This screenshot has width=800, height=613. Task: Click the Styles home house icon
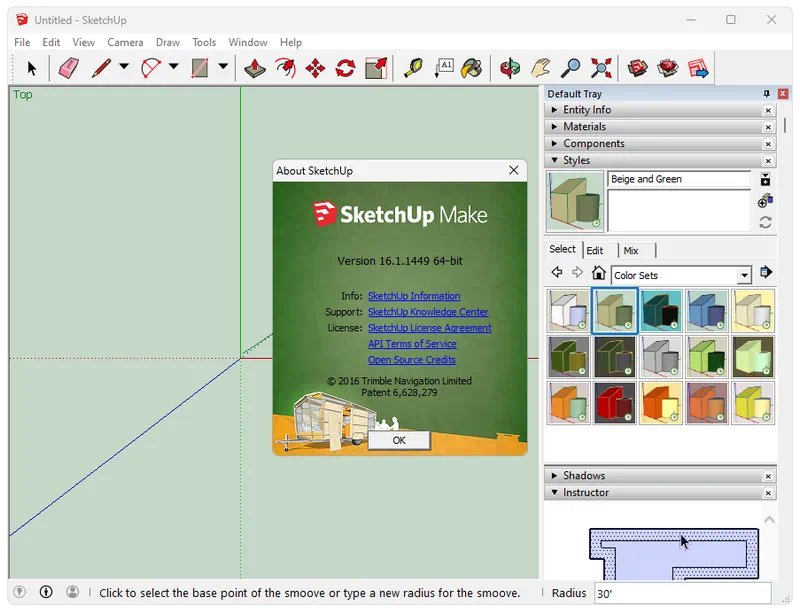pos(598,273)
